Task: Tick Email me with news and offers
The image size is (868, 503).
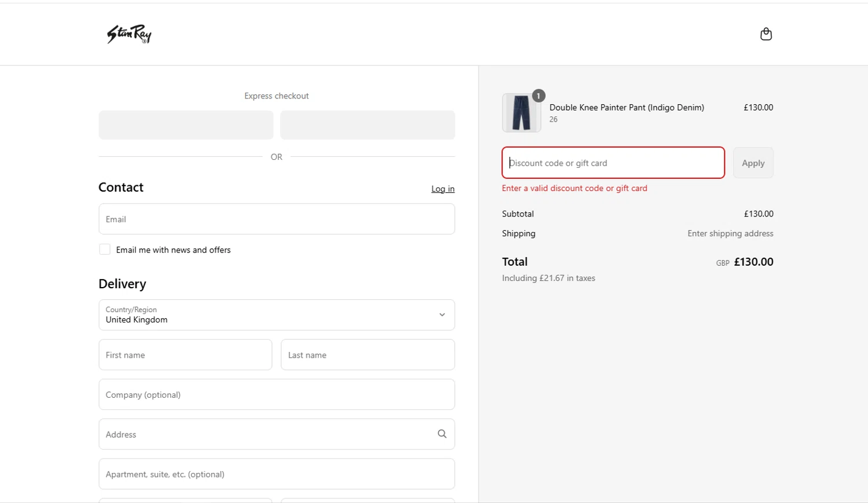Action: point(105,249)
